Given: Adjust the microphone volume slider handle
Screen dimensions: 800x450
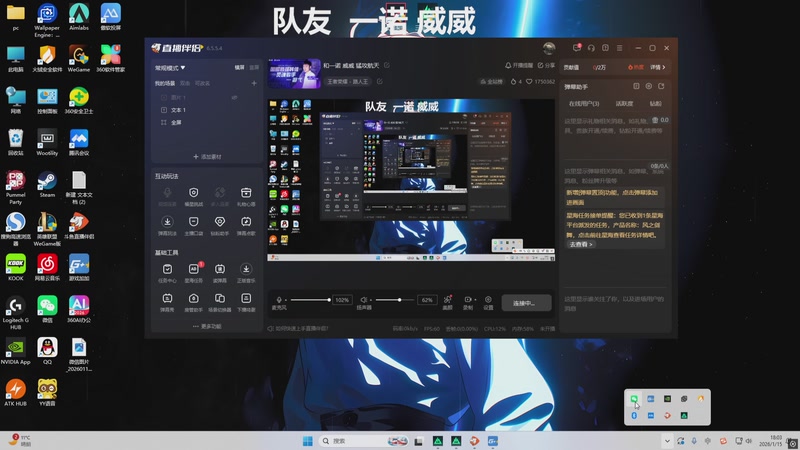Looking at the screenshot, I should [329, 300].
